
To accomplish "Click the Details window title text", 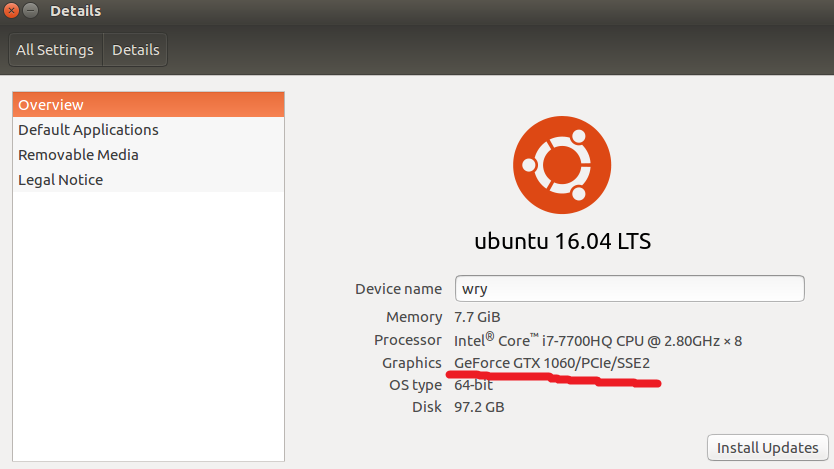I will coord(76,11).
